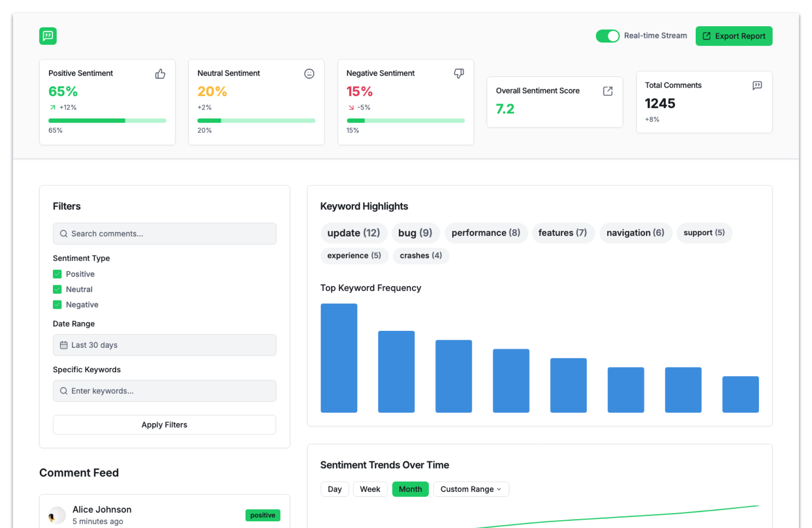Click neutral face icon on Neutral Sentiment card
812x528 pixels.
[x=309, y=74]
